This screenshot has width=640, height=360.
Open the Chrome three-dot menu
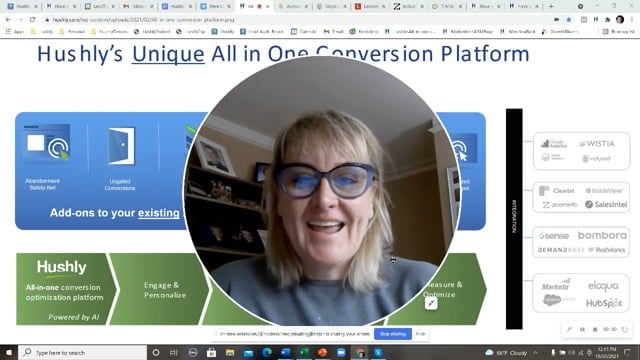click(x=632, y=20)
